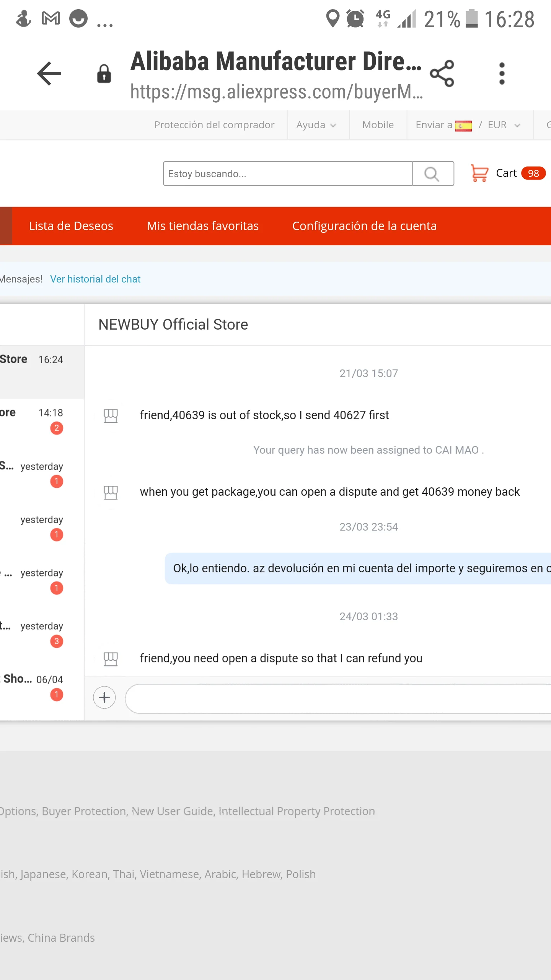
Task: Click the chat message input box
Action: [338, 699]
